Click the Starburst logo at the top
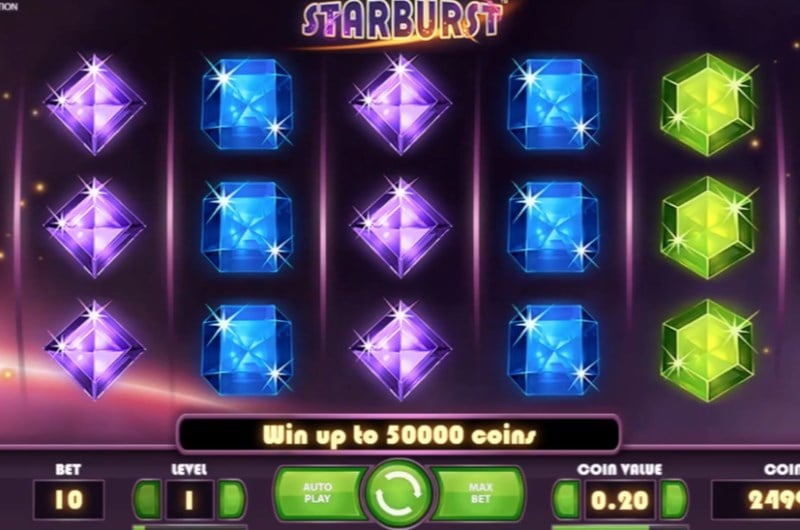This screenshot has width=800, height=530. pos(403,20)
